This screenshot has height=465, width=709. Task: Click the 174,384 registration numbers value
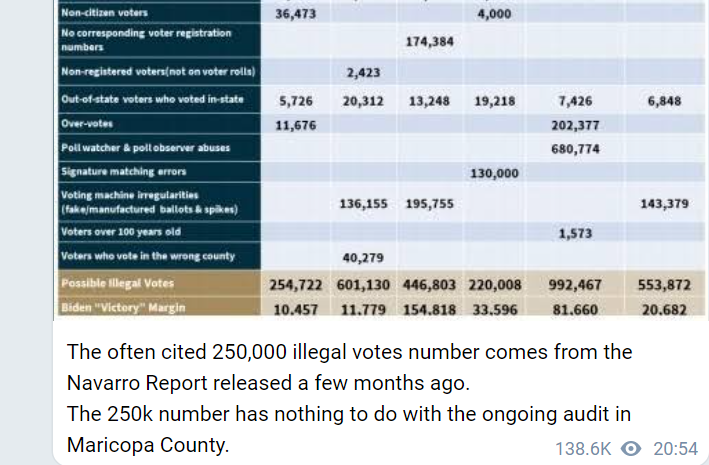(x=430, y=42)
